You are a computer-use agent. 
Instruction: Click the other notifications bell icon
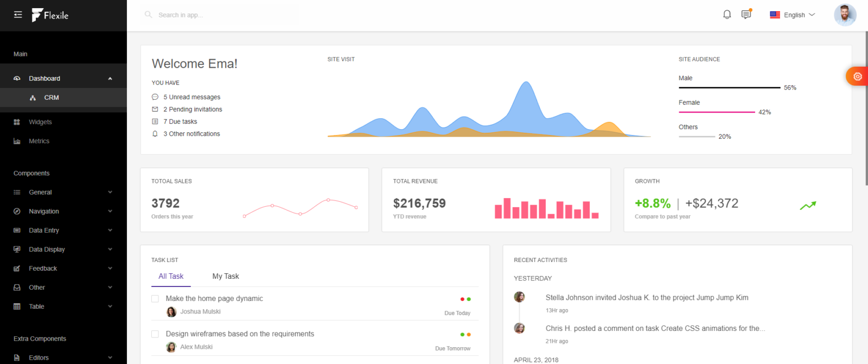coord(155,133)
